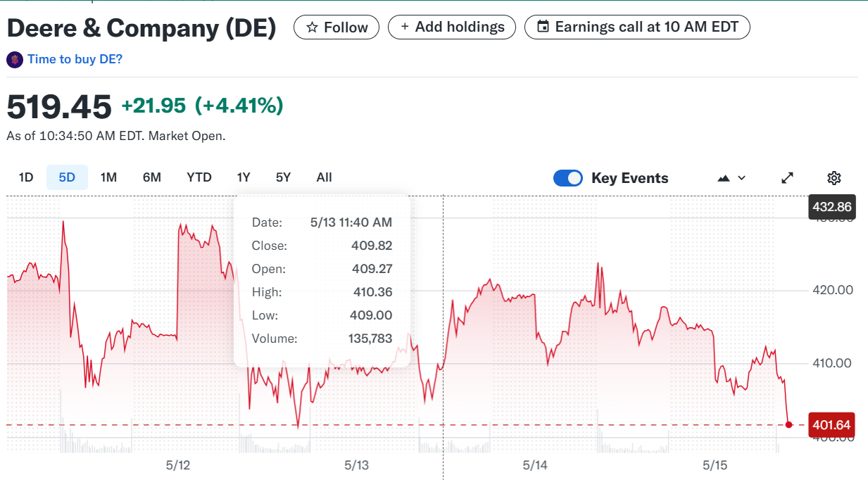Select the 5D time range

click(x=67, y=177)
